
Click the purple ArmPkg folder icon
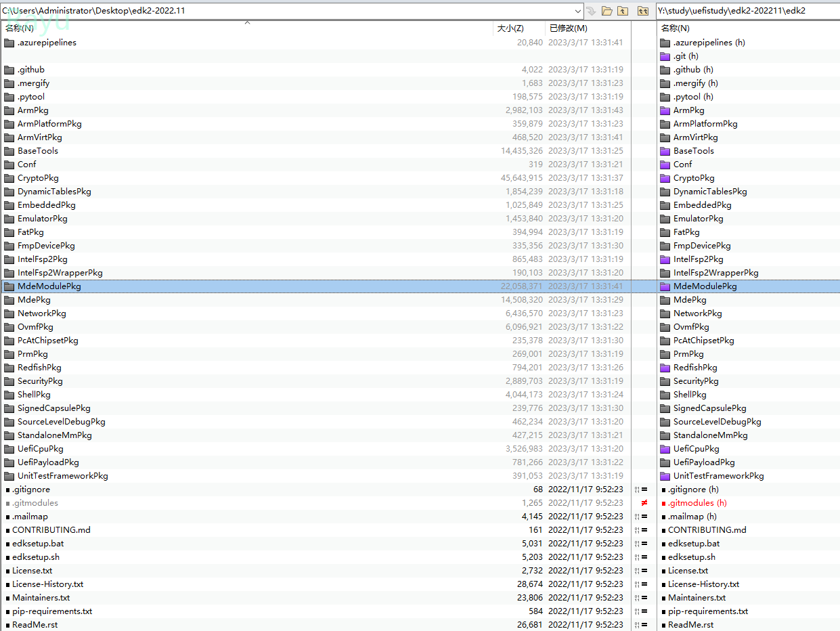tap(665, 110)
